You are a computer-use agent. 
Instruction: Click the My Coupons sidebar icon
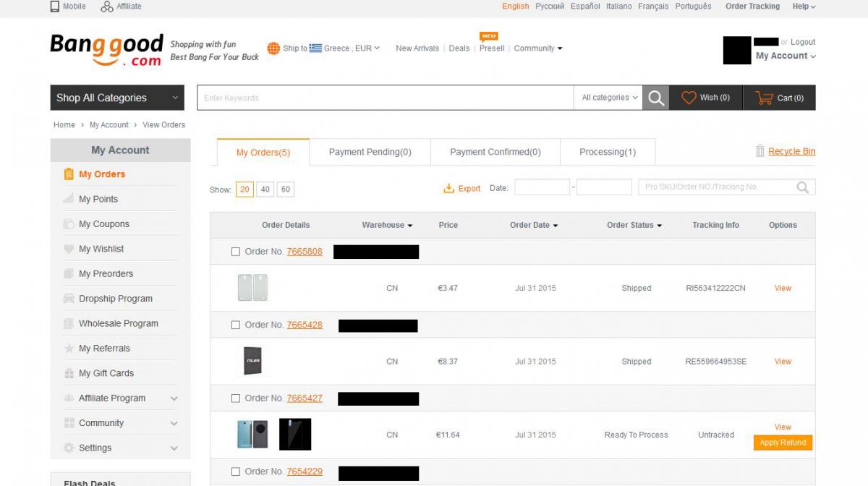point(69,224)
